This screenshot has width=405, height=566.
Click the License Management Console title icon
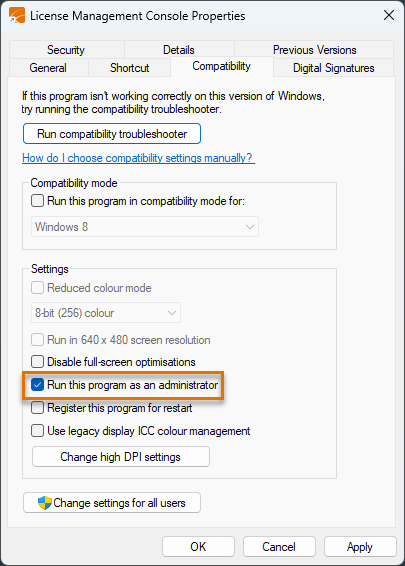click(17, 16)
